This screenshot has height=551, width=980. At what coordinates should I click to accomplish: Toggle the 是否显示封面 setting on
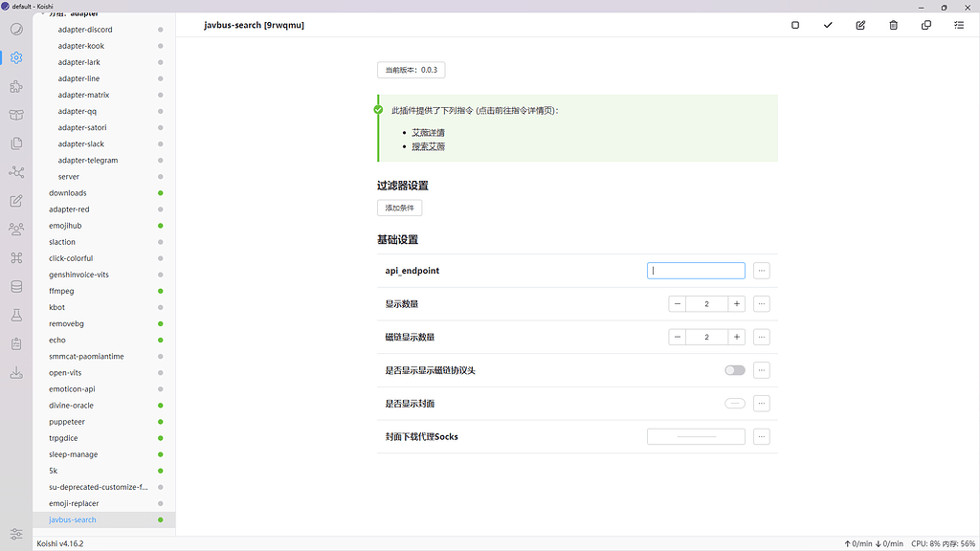(x=734, y=403)
